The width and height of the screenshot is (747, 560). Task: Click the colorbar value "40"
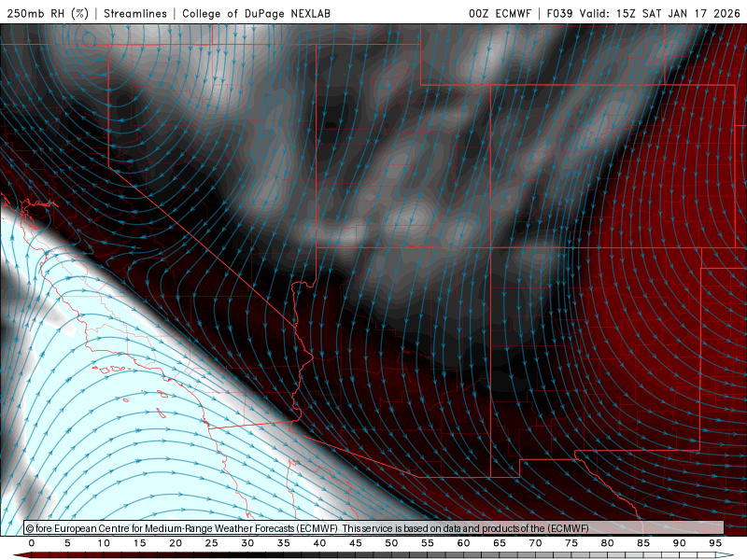319,543
